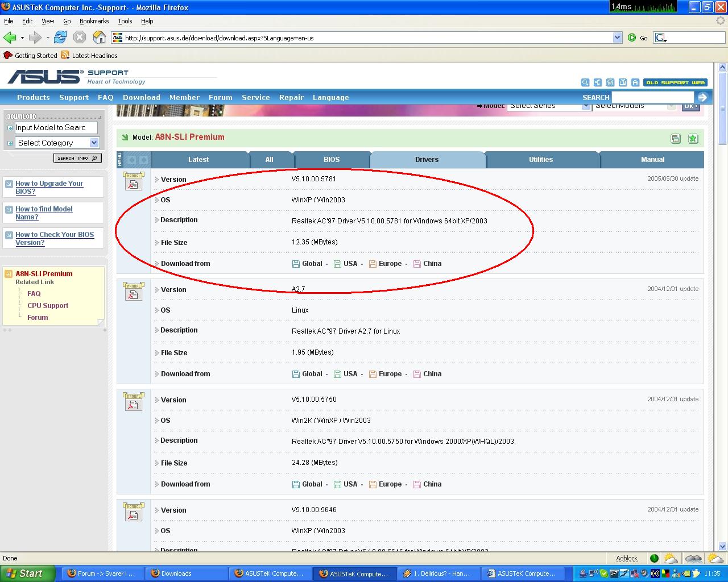728x582 pixels.
Task: Switch to the Manual tab
Action: (x=652, y=160)
